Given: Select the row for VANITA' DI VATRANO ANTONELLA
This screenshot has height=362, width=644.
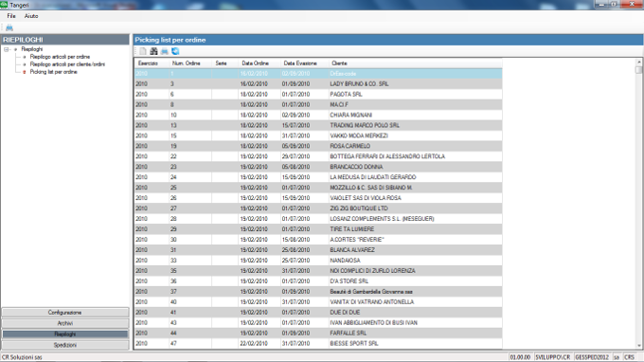Looking at the screenshot, I should (318, 301).
